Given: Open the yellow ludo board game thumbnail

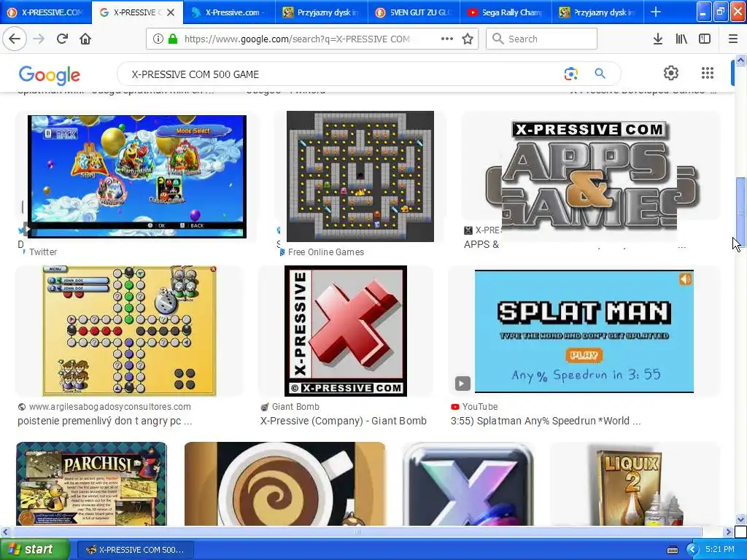Looking at the screenshot, I should [129, 331].
